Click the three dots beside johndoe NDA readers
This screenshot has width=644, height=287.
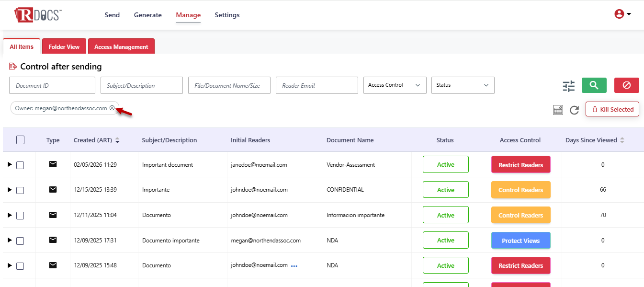pyautogui.click(x=294, y=266)
